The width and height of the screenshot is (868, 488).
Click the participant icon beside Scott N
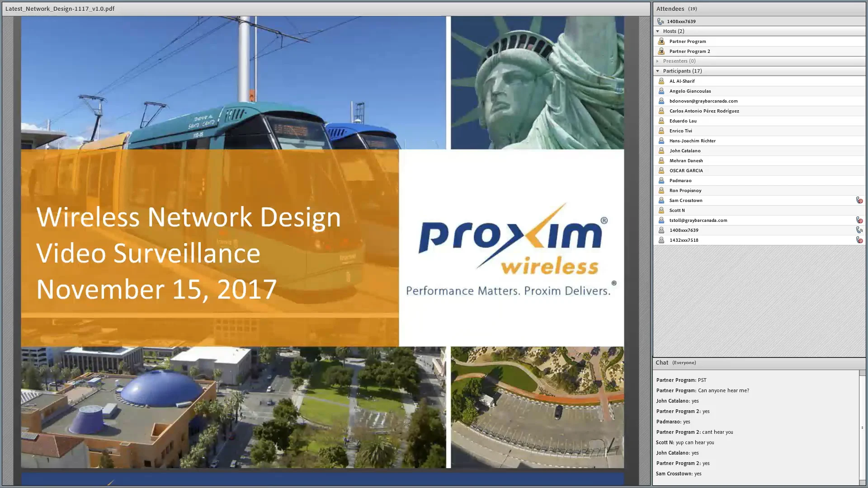point(661,210)
